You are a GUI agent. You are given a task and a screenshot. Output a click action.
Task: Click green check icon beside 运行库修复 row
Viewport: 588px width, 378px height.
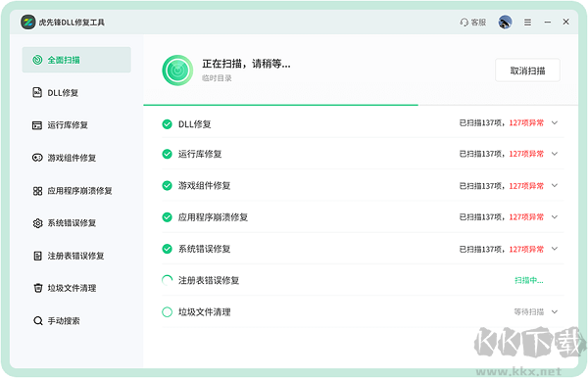(167, 154)
